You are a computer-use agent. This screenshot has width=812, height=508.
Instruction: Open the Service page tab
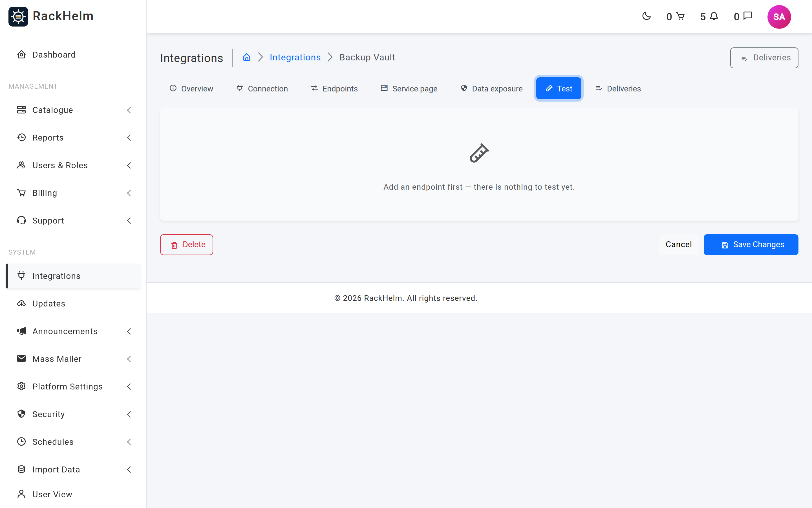(x=409, y=88)
